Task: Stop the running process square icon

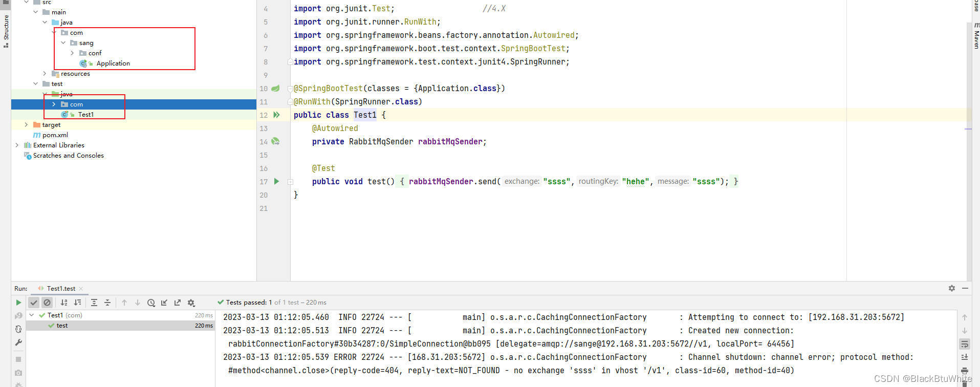Action: [x=18, y=359]
